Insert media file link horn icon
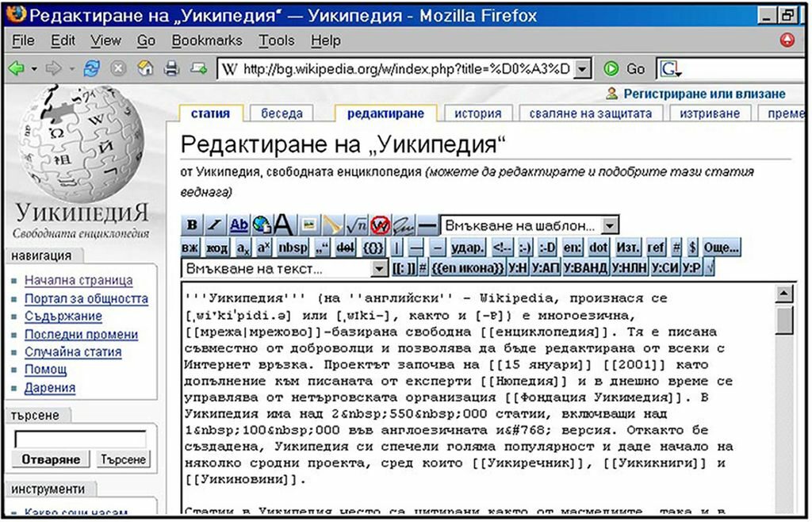The image size is (812, 522). pos(332,225)
